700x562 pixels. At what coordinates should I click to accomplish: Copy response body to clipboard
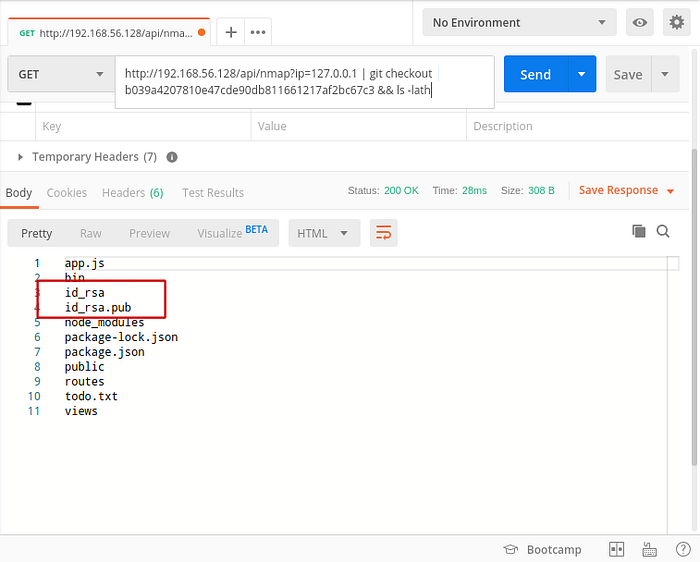pos(639,232)
